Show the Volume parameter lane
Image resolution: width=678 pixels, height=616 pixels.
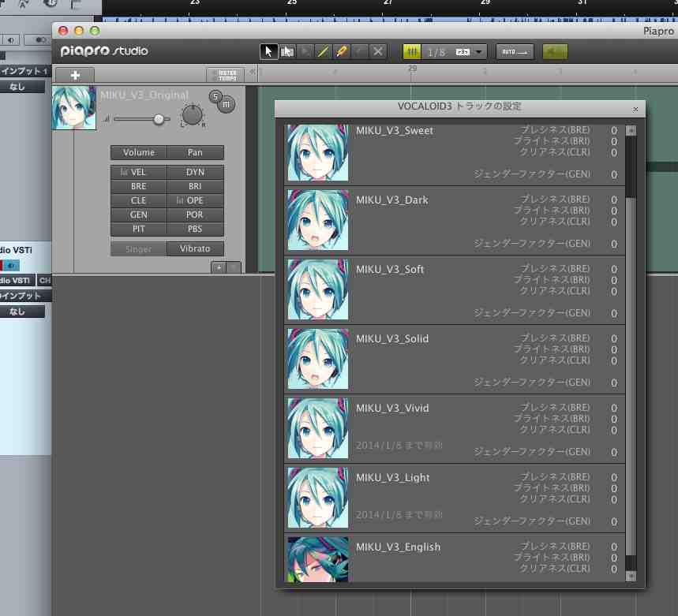point(139,152)
